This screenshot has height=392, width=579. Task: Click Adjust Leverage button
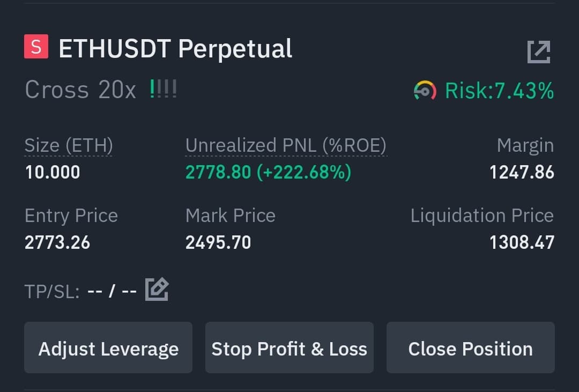108,347
